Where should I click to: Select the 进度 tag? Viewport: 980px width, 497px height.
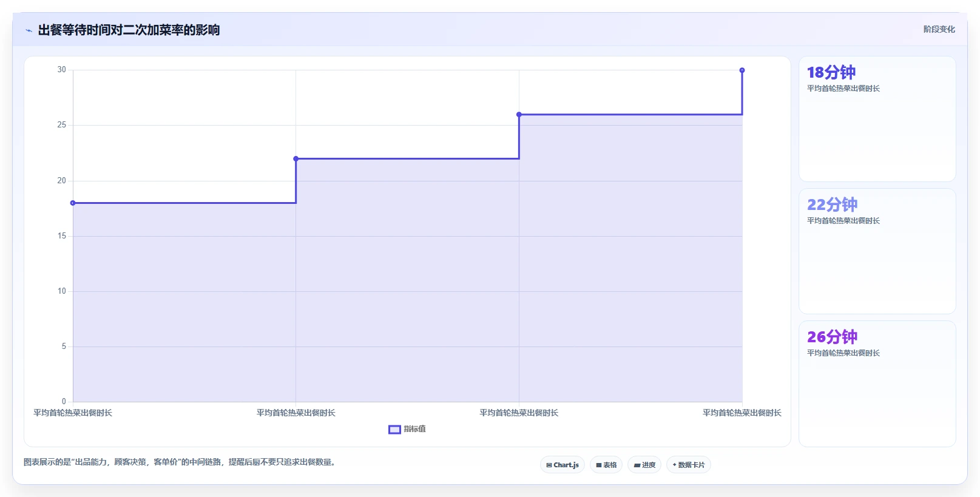[644, 465]
